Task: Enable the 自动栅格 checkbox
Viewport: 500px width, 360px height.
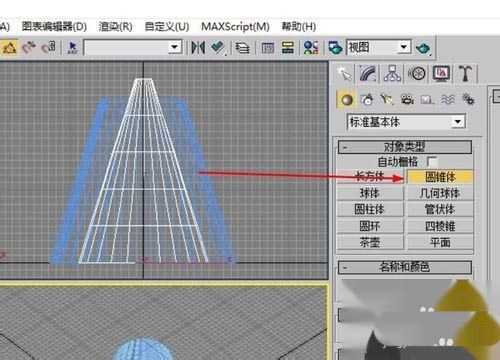Action: pyautogui.click(x=432, y=162)
